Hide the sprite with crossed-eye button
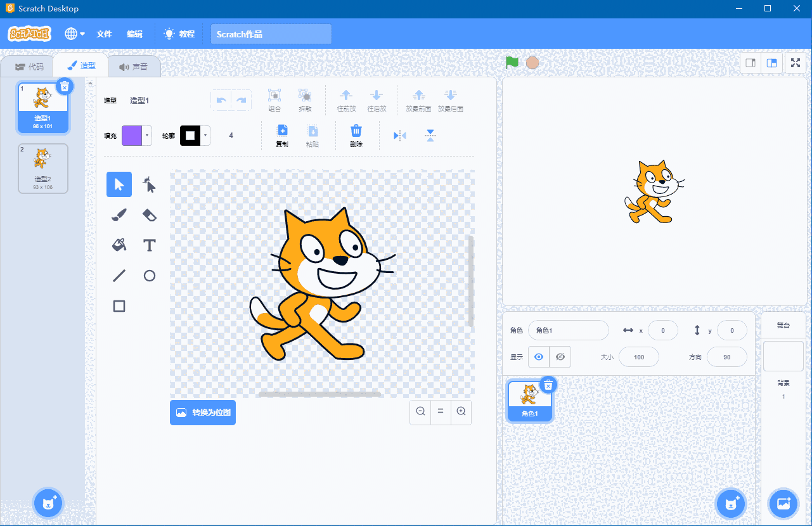 point(560,357)
